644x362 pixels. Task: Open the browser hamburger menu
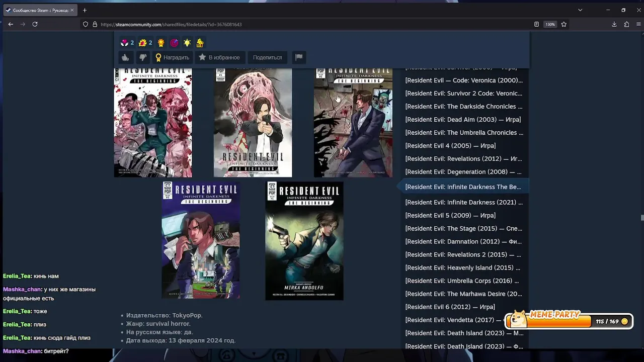point(638,24)
